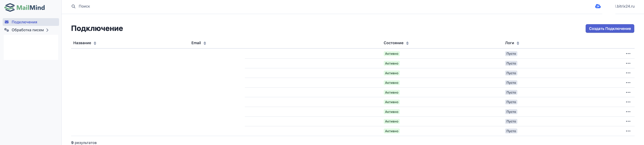Click the Пусто logs badge in second row

point(511,63)
